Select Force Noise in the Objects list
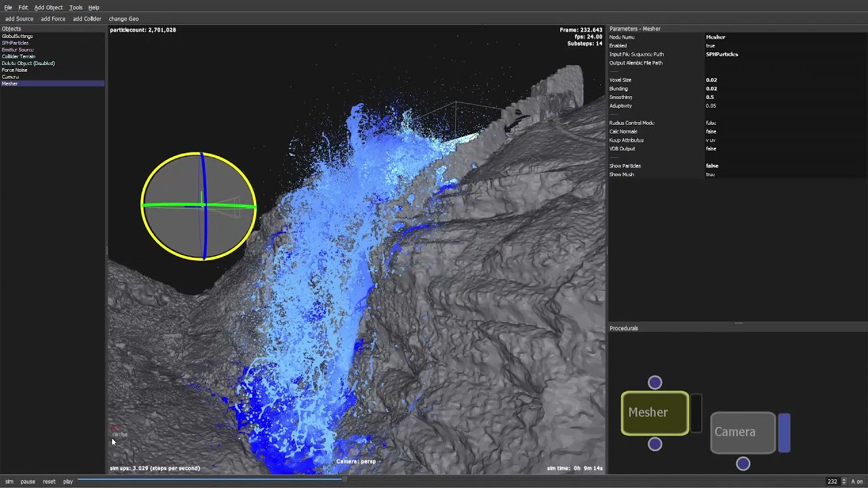Screen dimensions: 868x488 pyautogui.click(x=52, y=70)
